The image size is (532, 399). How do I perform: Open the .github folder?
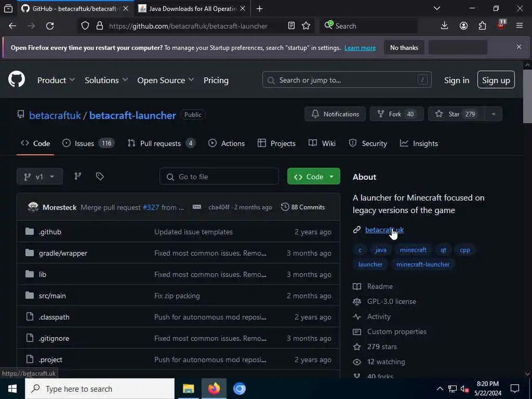coord(50,232)
